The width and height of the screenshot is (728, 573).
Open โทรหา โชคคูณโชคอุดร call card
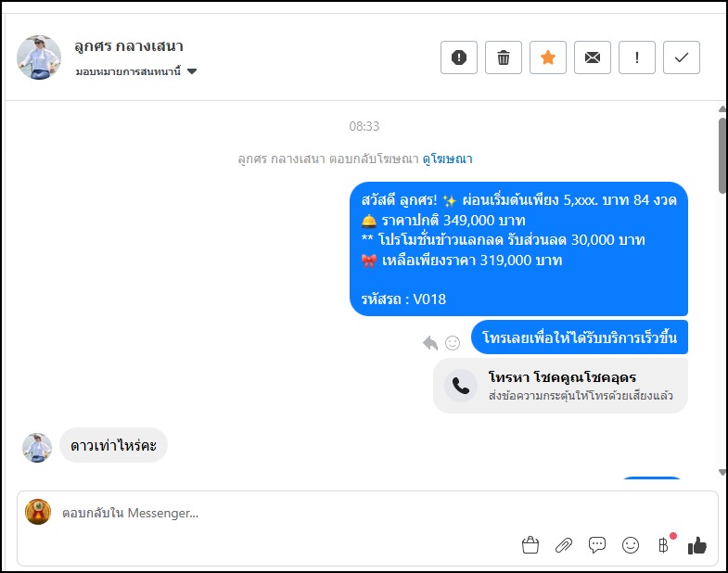560,386
